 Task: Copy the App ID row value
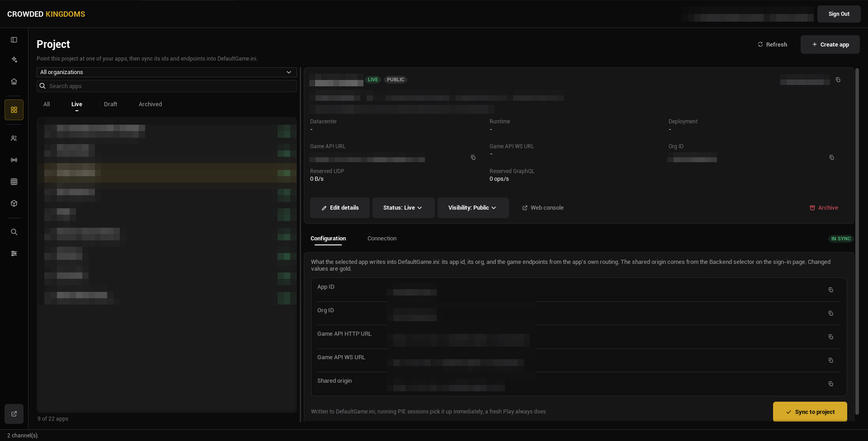[x=830, y=290]
